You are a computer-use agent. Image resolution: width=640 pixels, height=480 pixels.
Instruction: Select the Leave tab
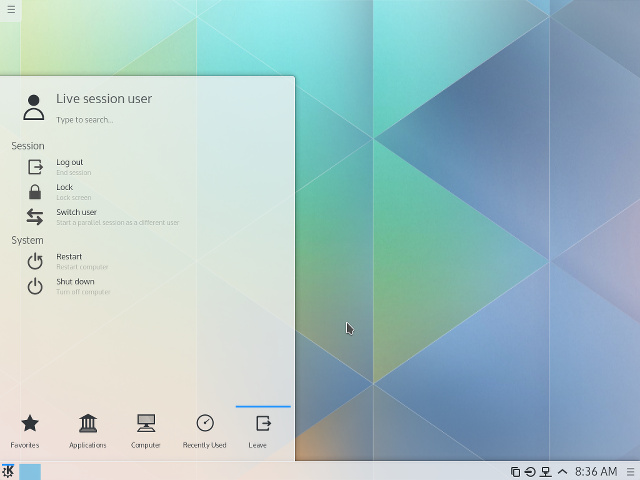[x=262, y=430]
